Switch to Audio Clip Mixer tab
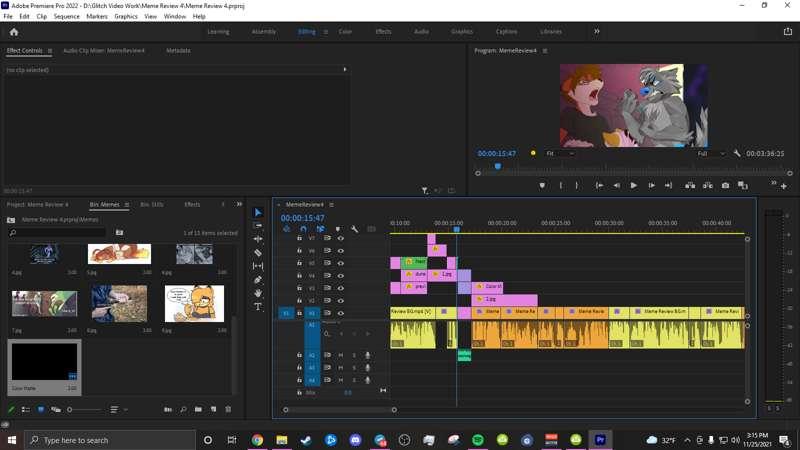 (104, 51)
